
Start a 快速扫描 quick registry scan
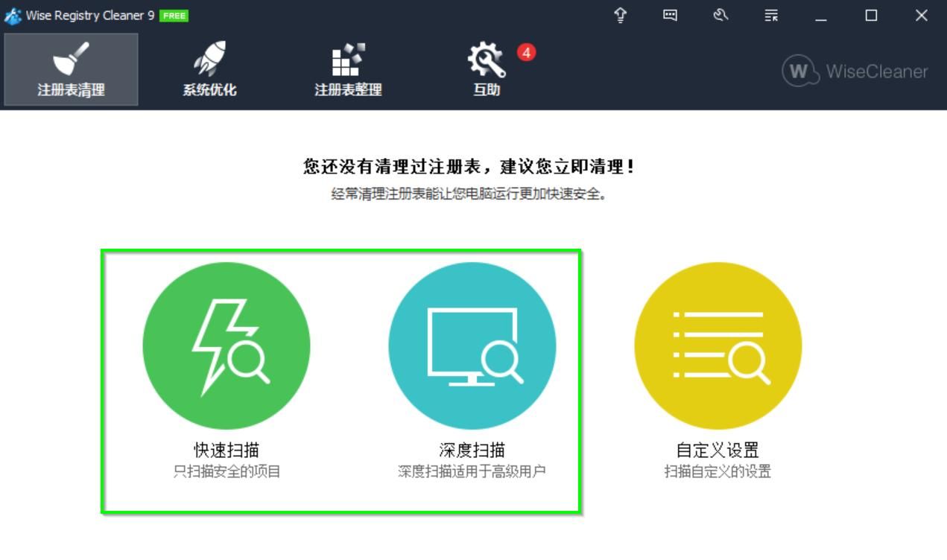tap(225, 345)
